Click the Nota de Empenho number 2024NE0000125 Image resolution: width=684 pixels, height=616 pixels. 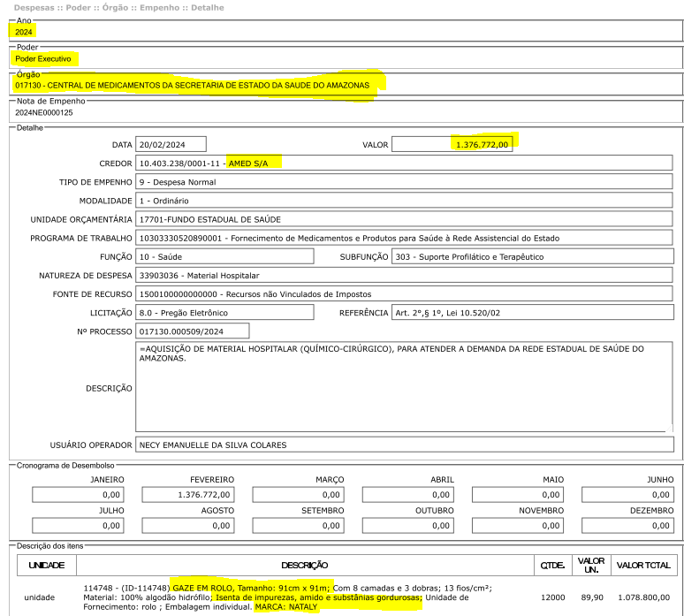[x=43, y=112]
